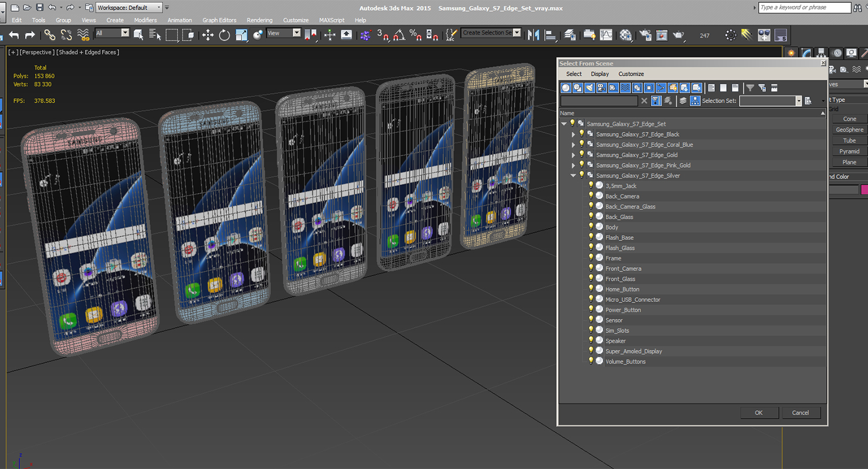Image resolution: width=868 pixels, height=469 pixels.
Task: Click the Redo arrow in main toolbar
Action: click(30, 35)
